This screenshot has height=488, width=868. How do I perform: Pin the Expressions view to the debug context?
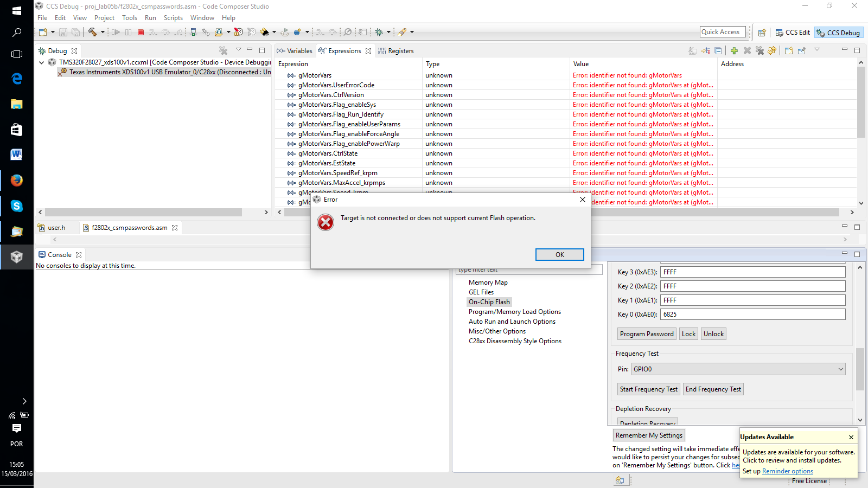801,50
